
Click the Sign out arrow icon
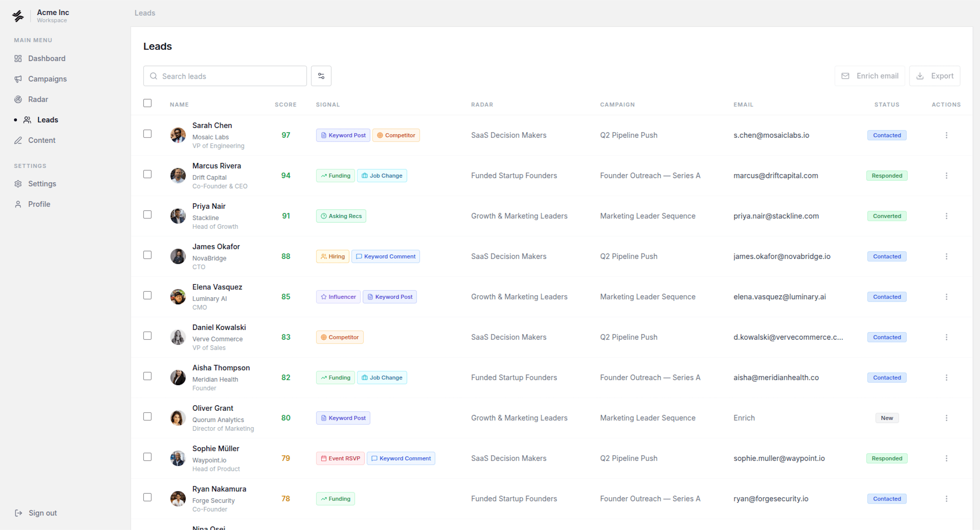click(x=18, y=513)
